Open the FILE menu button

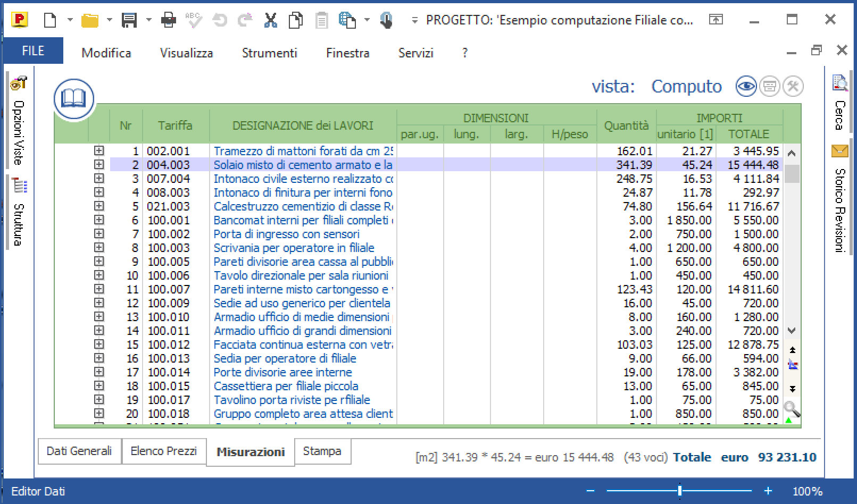coord(33,51)
